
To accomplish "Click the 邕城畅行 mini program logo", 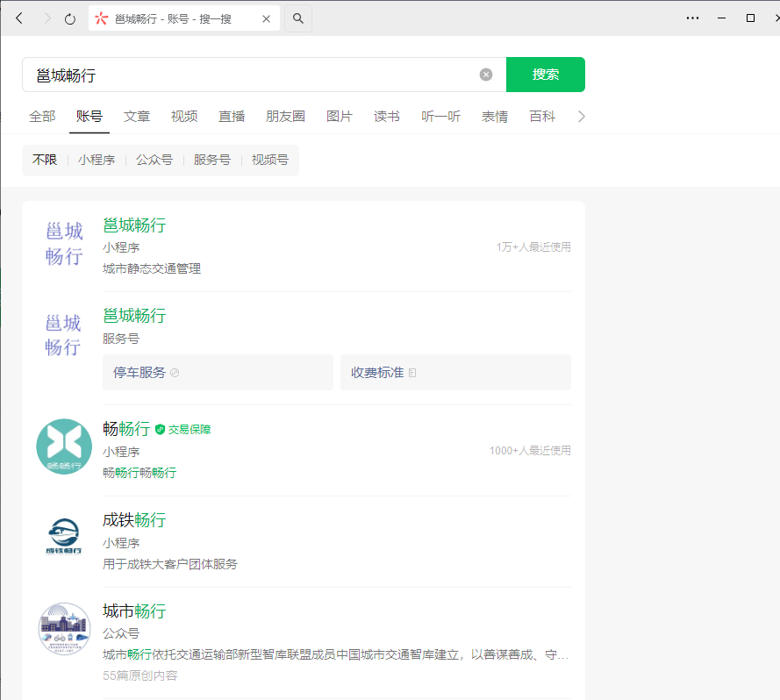I will coord(64,244).
